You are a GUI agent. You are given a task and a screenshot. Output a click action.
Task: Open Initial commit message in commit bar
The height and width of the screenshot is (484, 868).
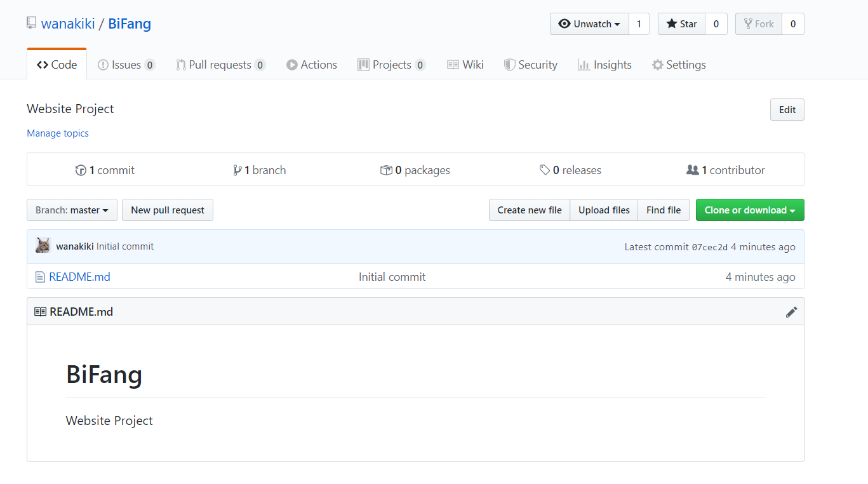click(x=125, y=246)
